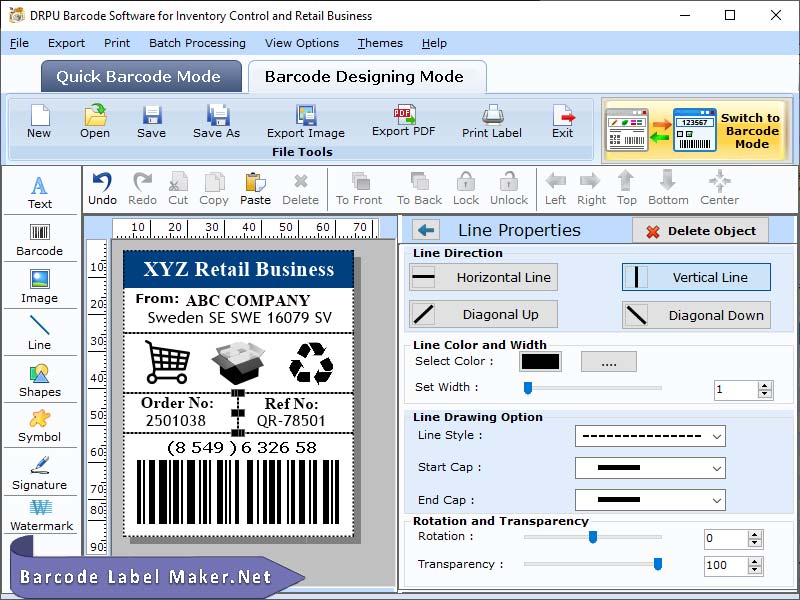Screen dimensions: 800x600
Task: Click the Transparency slider
Action: [x=593, y=564]
